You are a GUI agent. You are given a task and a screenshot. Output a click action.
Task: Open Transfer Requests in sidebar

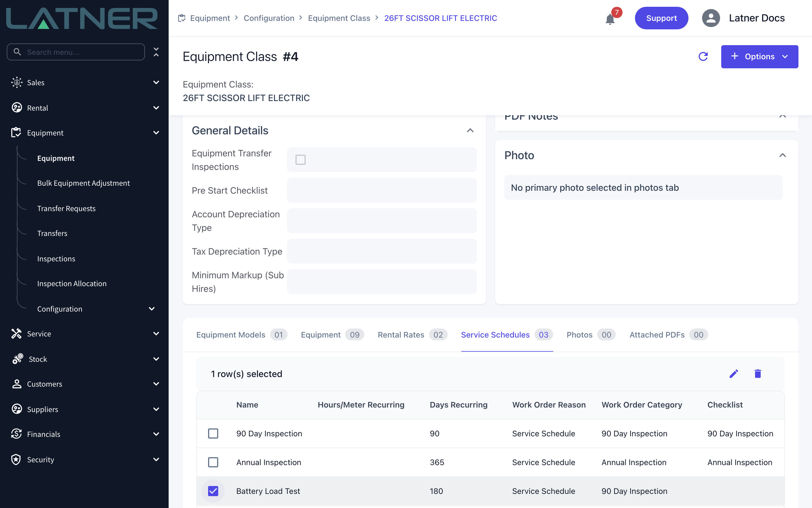67,208
